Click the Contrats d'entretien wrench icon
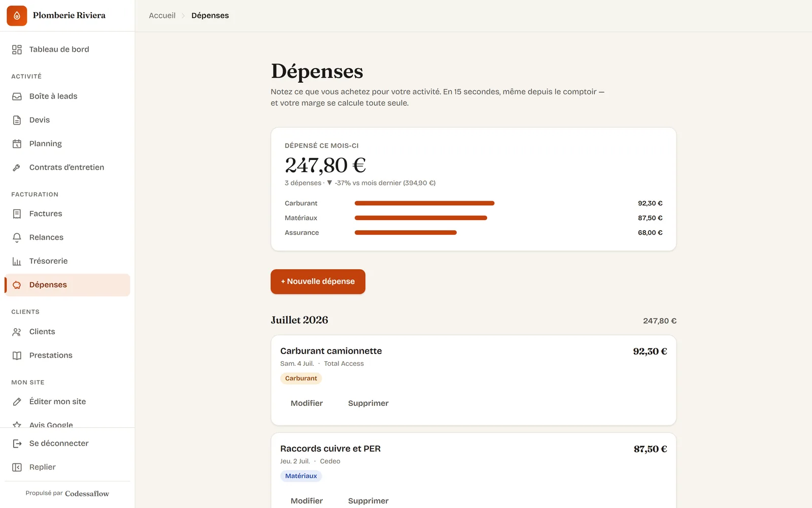The height and width of the screenshot is (508, 812). [x=17, y=168]
